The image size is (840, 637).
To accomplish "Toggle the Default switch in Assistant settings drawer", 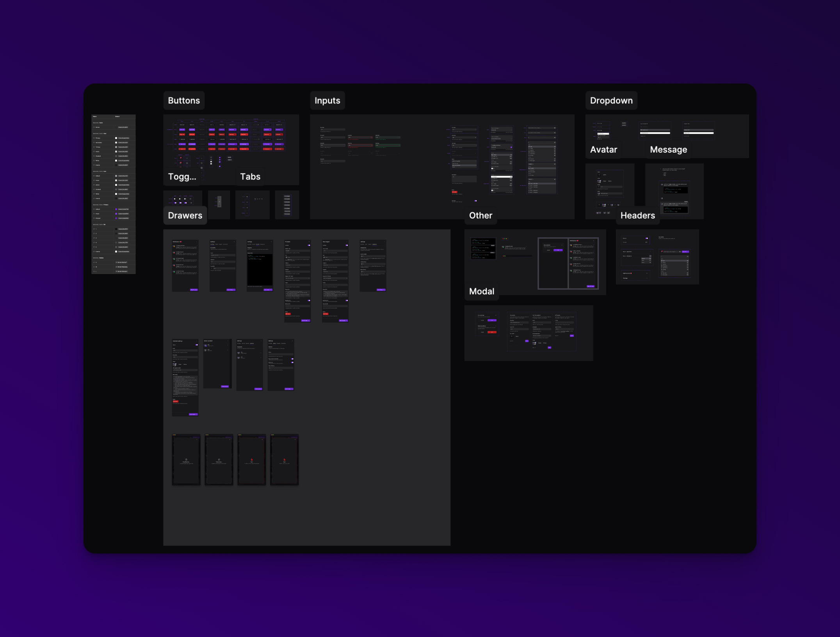I will pyautogui.click(x=197, y=345).
